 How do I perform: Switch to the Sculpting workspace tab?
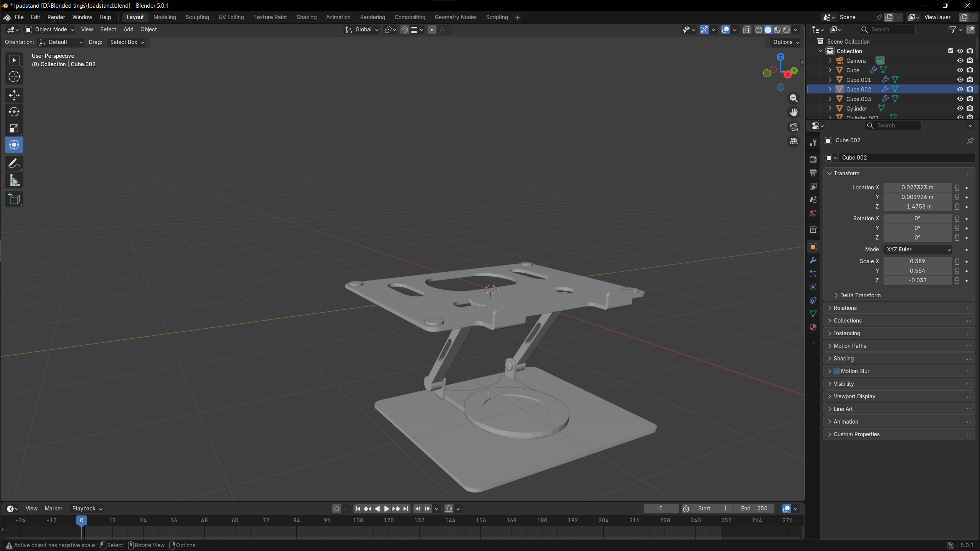(197, 17)
